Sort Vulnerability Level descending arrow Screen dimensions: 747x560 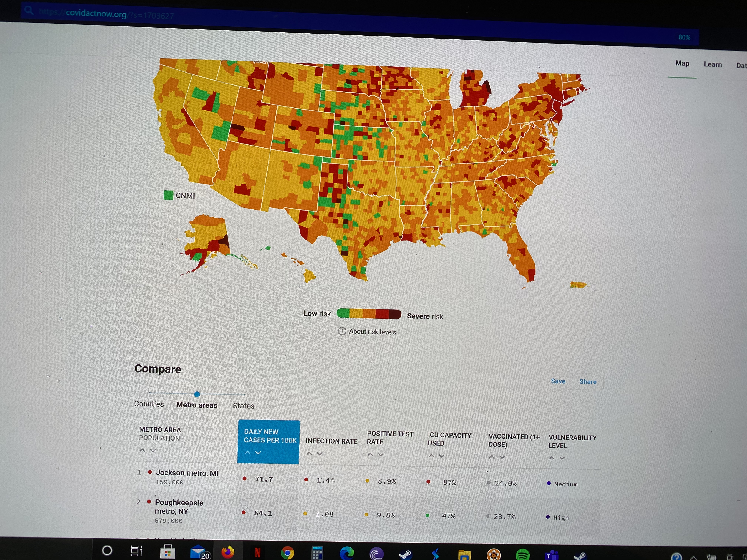562,458
